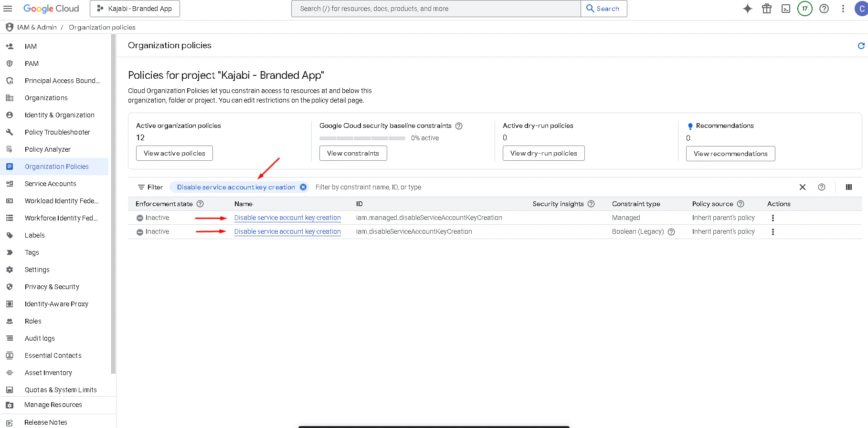Click View recommendations button
Viewport: 868px width, 428px height.
pyautogui.click(x=730, y=154)
